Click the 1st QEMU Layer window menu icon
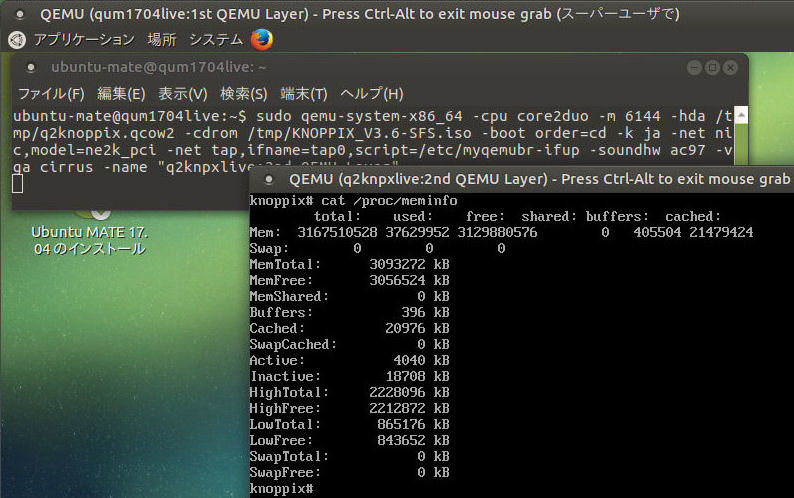Image resolution: width=794 pixels, height=498 pixels. click(x=20, y=14)
